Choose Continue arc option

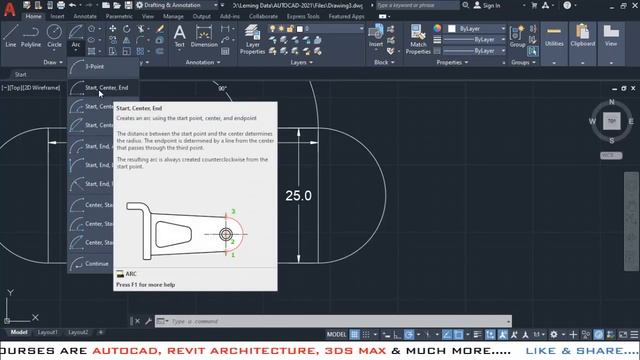(x=90, y=264)
